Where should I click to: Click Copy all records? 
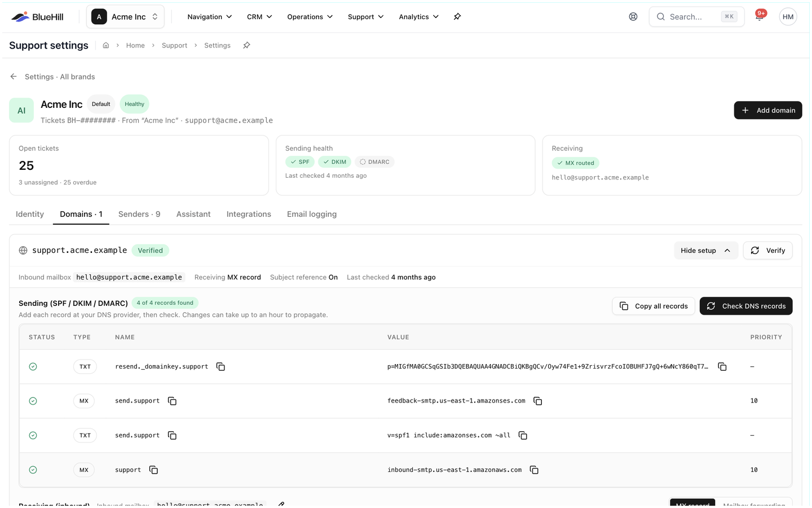(x=654, y=306)
